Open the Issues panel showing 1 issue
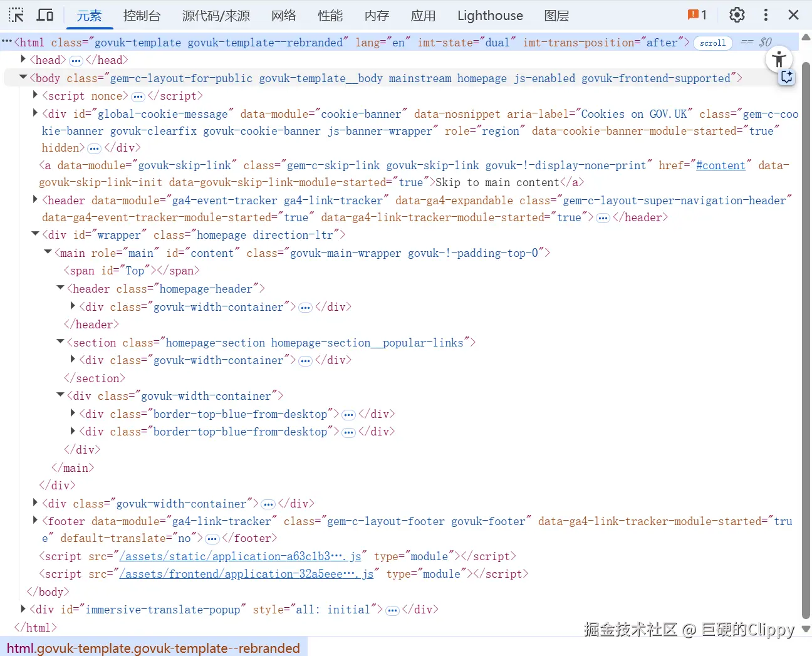 point(695,14)
